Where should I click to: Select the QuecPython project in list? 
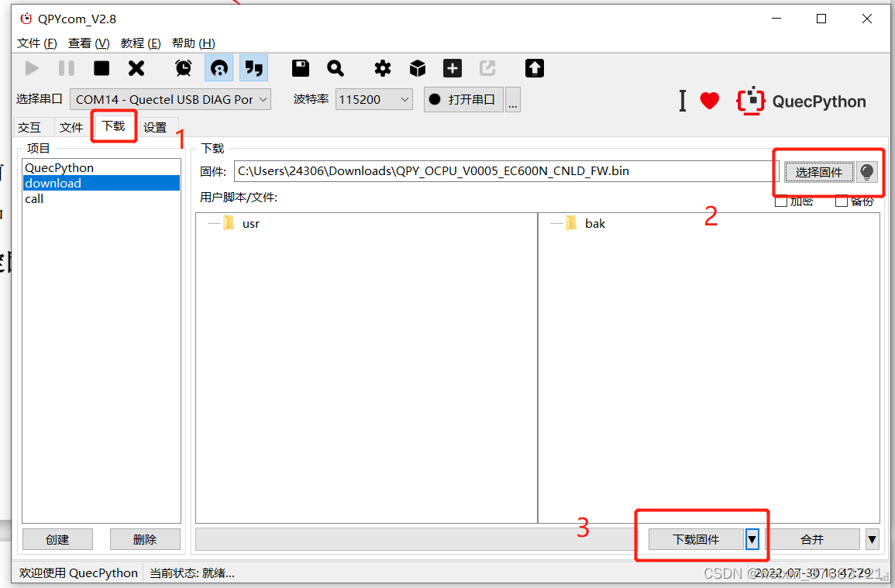tap(101, 168)
